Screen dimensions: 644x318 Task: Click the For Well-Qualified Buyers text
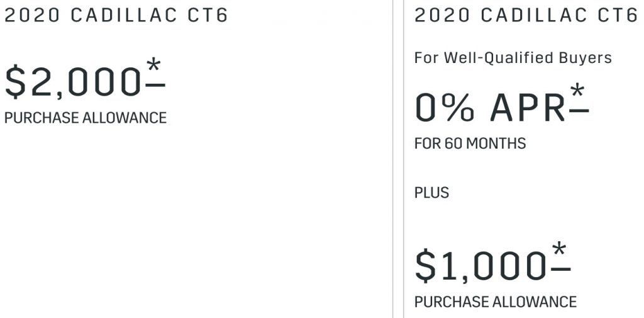(x=513, y=58)
